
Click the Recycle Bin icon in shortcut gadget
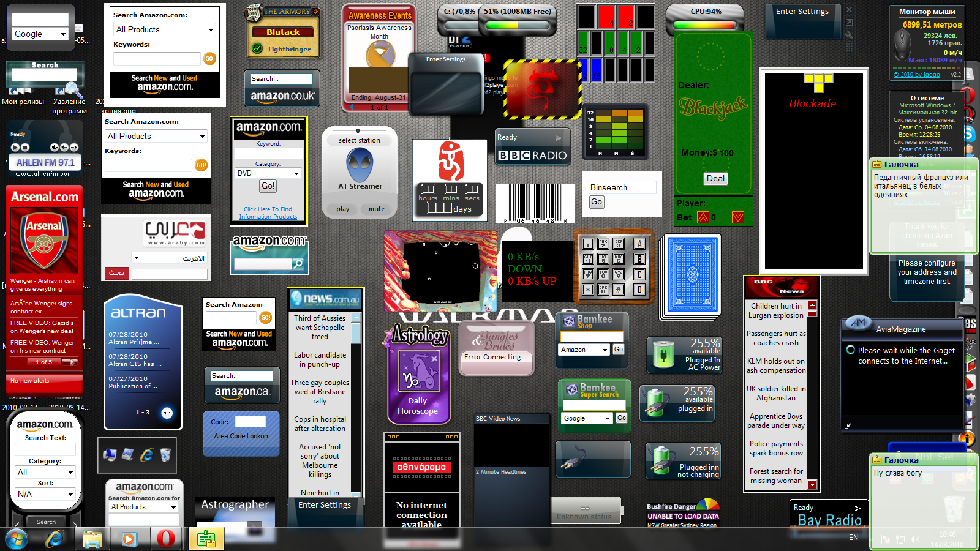(165, 454)
